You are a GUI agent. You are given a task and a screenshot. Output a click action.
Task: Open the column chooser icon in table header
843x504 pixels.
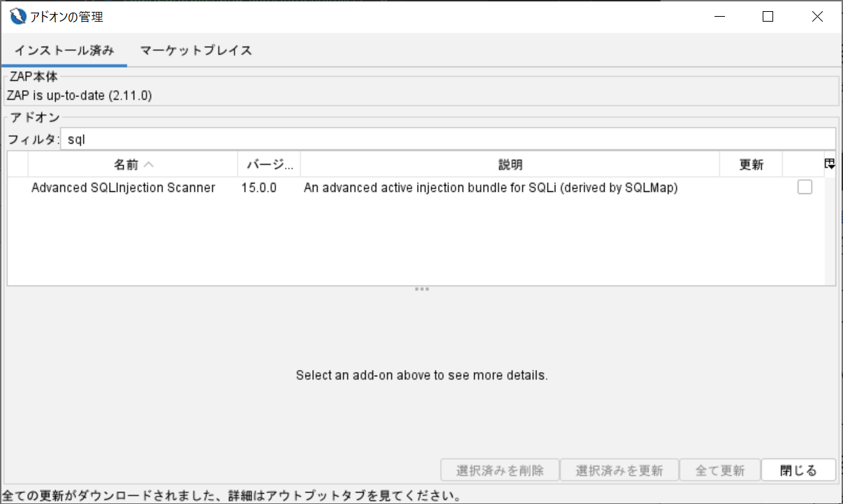(x=830, y=164)
